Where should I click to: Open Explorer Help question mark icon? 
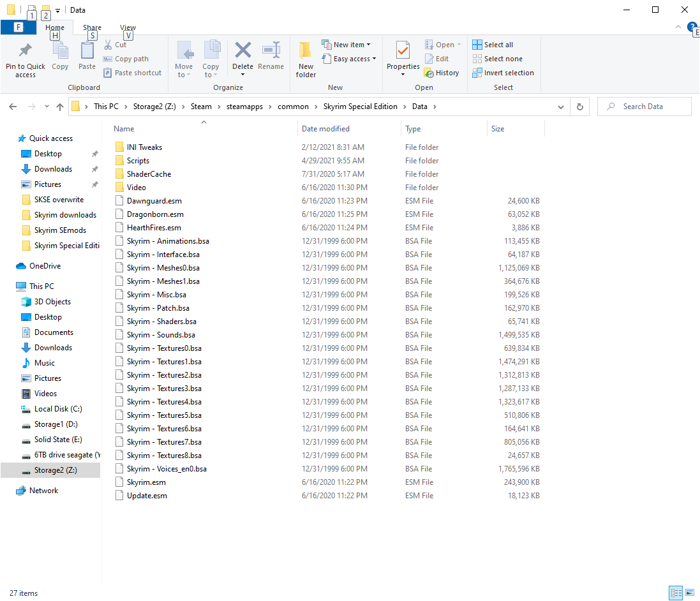click(x=692, y=27)
